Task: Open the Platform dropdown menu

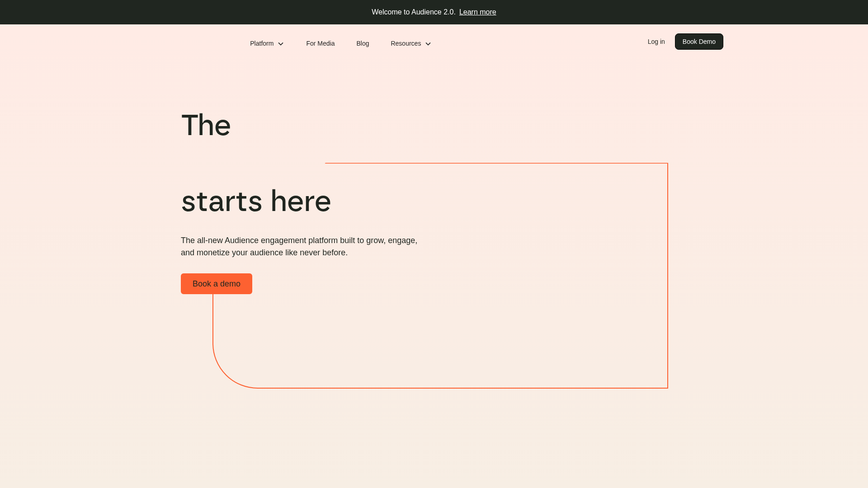Action: [267, 43]
